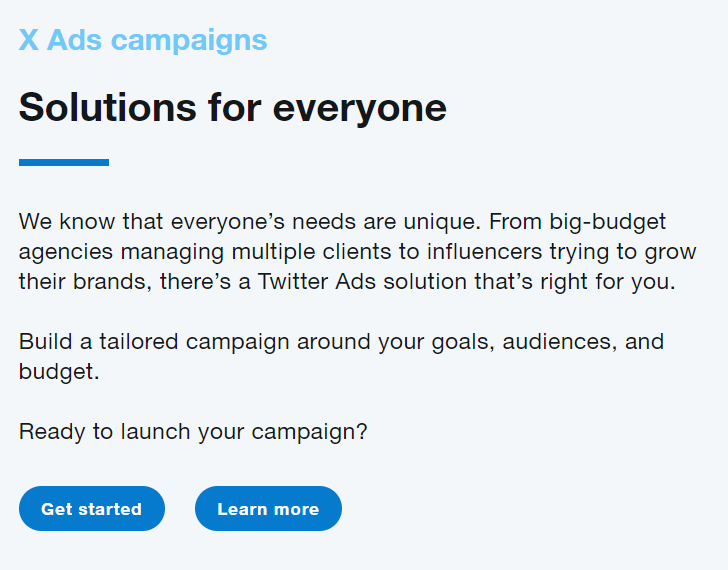The height and width of the screenshot is (570, 728).
Task: Select the words 'Twitter Ads' in the paragraph
Action: pos(317,281)
